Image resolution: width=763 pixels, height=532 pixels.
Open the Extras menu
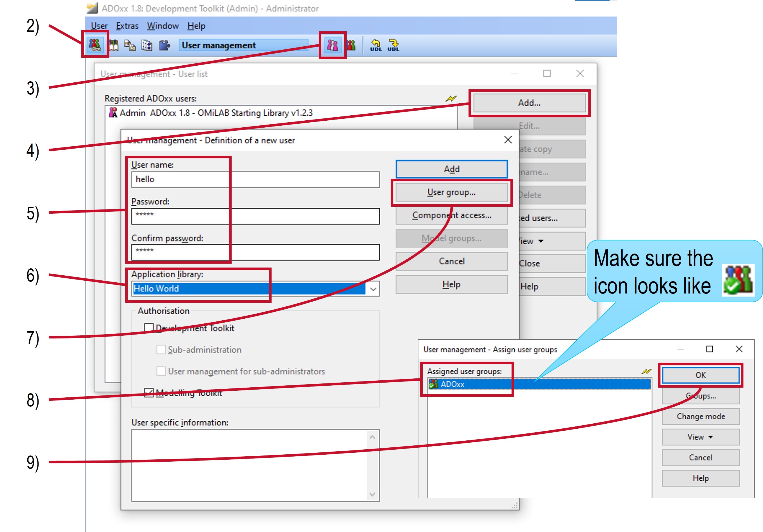(127, 26)
